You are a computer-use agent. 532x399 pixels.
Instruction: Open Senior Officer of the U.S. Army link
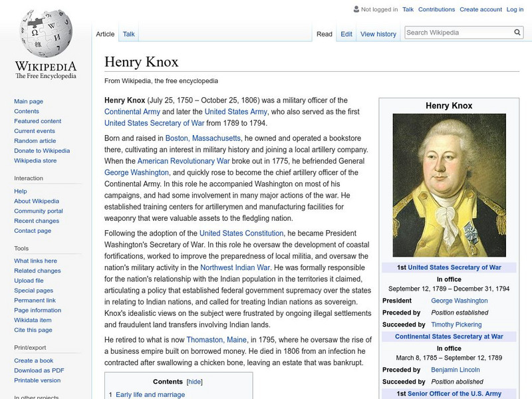[x=454, y=394]
